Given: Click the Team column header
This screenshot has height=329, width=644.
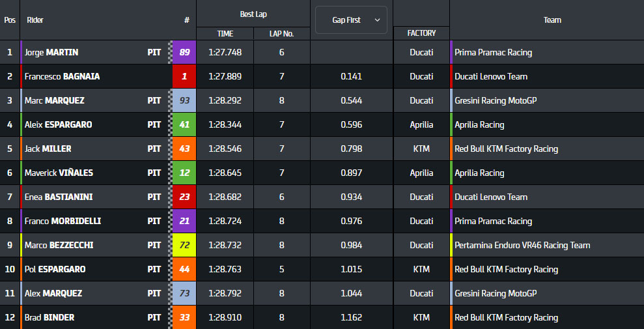Looking at the screenshot, I should point(552,20).
